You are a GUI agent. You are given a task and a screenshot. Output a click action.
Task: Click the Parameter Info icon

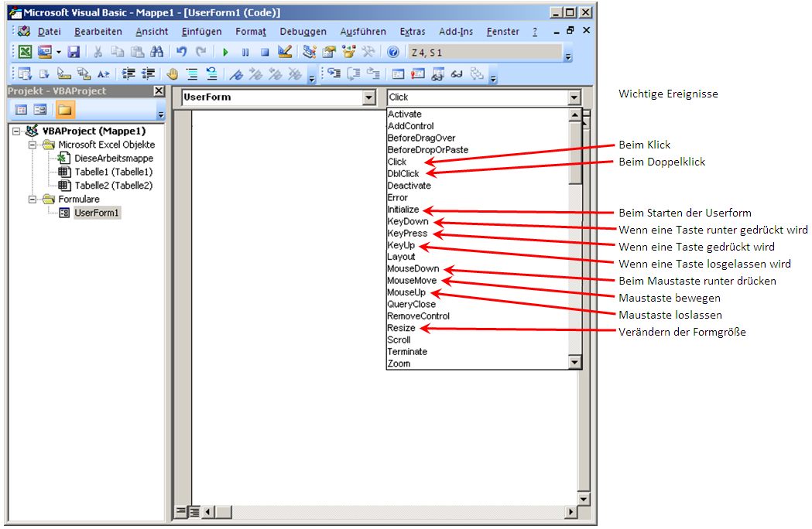click(84, 74)
